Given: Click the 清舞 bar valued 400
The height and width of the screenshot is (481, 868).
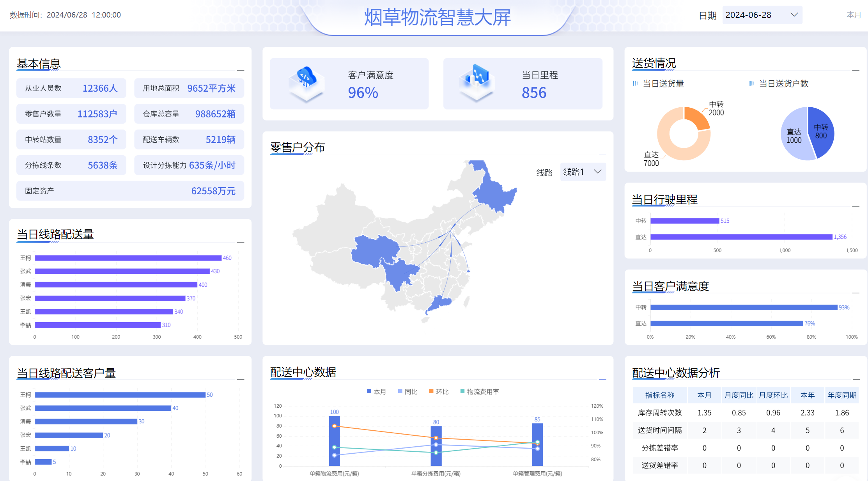Looking at the screenshot, I should tap(116, 285).
